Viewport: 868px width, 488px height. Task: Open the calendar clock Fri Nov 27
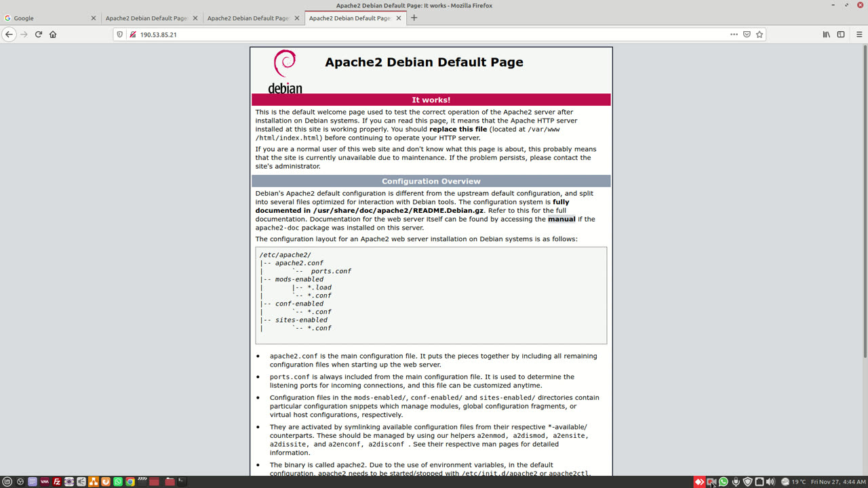838,482
